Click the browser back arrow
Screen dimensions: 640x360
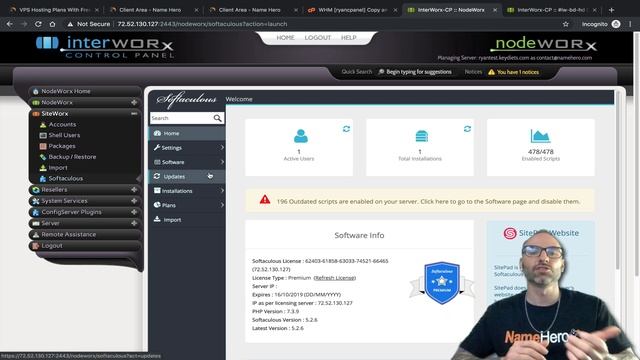pyautogui.click(x=9, y=24)
